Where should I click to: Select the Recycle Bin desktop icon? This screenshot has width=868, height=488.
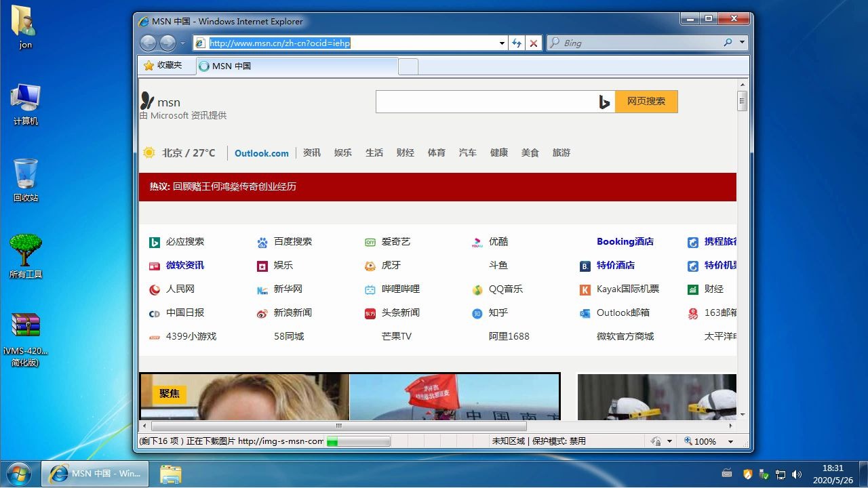point(26,180)
